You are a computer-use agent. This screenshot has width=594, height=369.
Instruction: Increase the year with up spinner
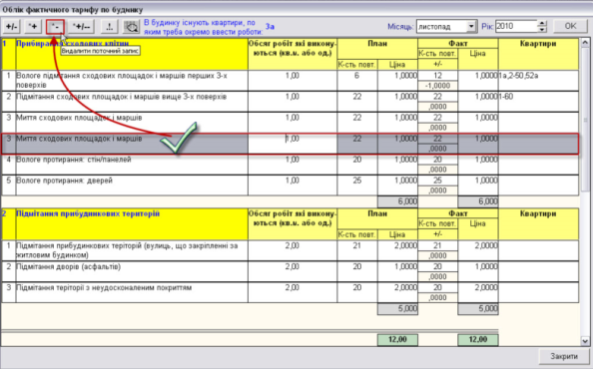[x=542, y=23]
